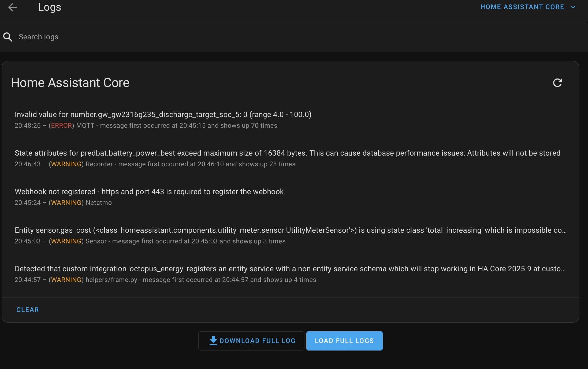The height and width of the screenshot is (369, 588).
Task: Open the predbat.battery_power_best recorder warning
Action: 291,158
